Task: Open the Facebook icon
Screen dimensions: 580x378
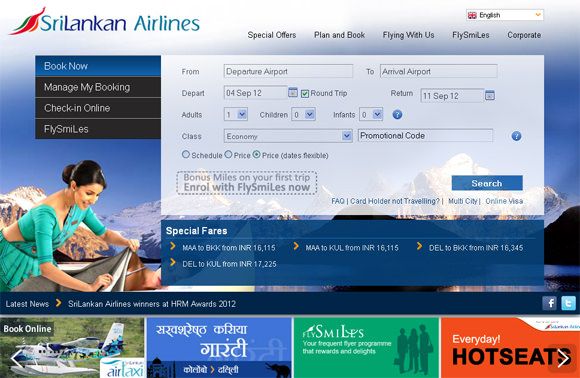Action: [550, 303]
